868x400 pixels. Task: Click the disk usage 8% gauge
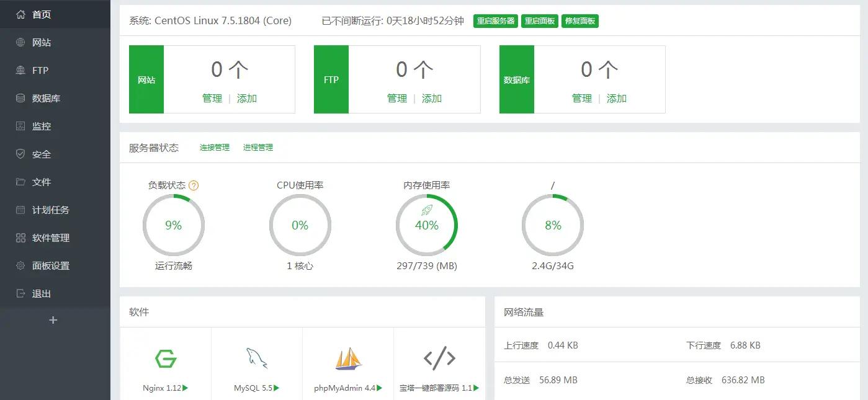[x=553, y=225]
